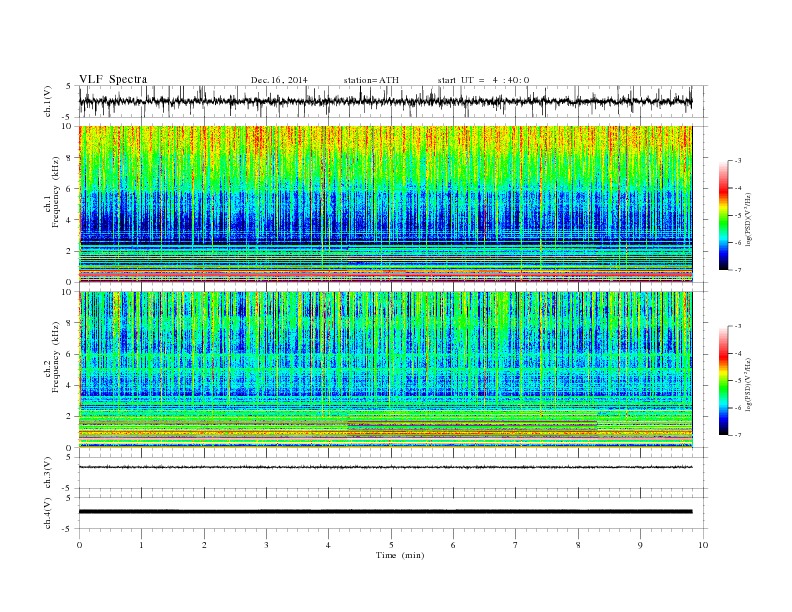Click the ch.3 voltage trace line
The height and width of the screenshot is (612, 792).
(x=385, y=467)
